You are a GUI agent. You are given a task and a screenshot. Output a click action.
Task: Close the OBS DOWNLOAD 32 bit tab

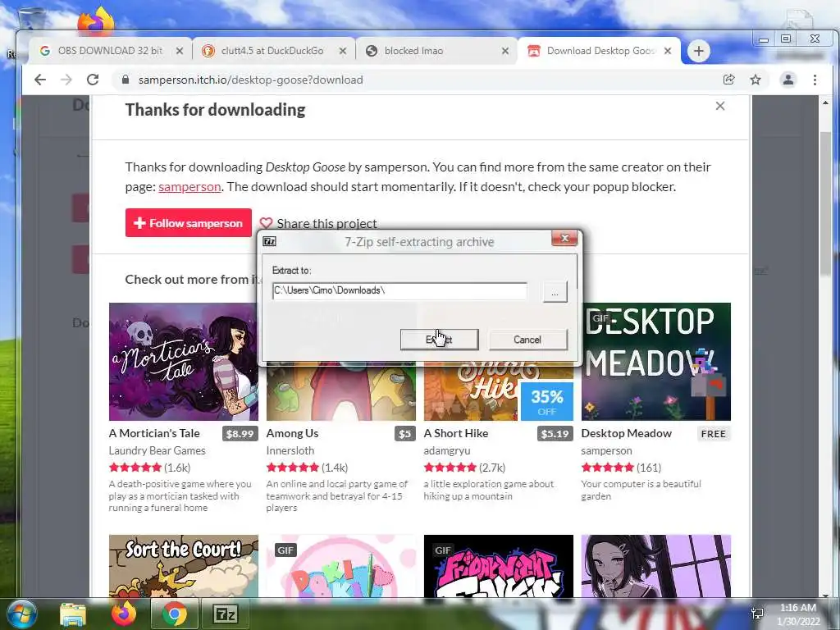(x=180, y=51)
